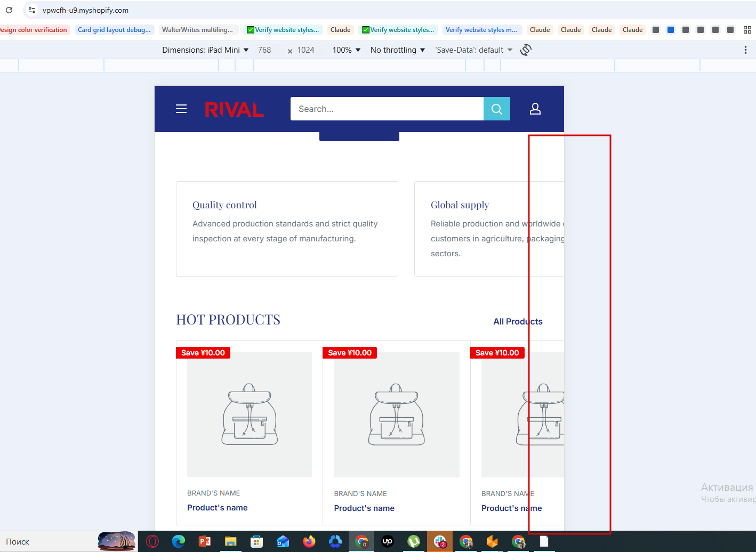Open the tab groups grid icon
Image resolution: width=756 pixels, height=552 pixels.
point(747,30)
